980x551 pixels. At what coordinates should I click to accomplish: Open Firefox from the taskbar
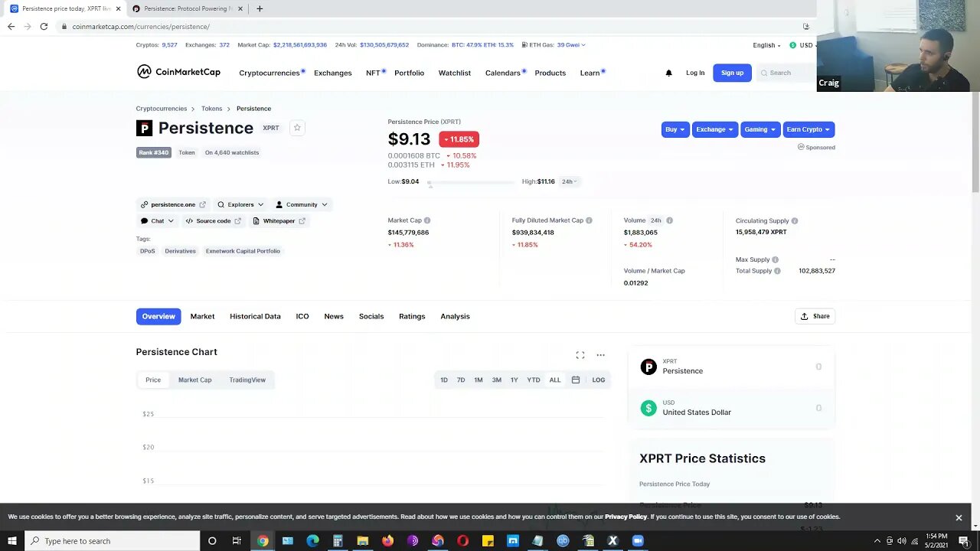tap(387, 541)
